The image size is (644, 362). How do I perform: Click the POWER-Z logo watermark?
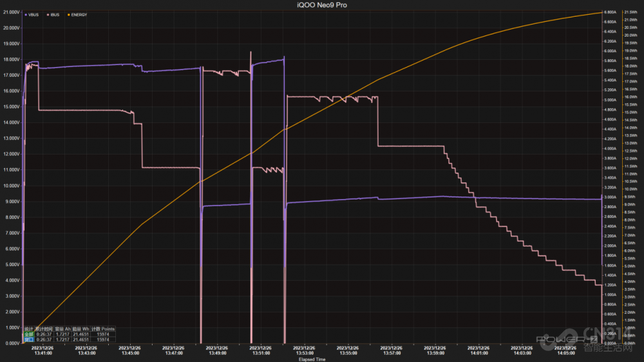click(x=557, y=339)
